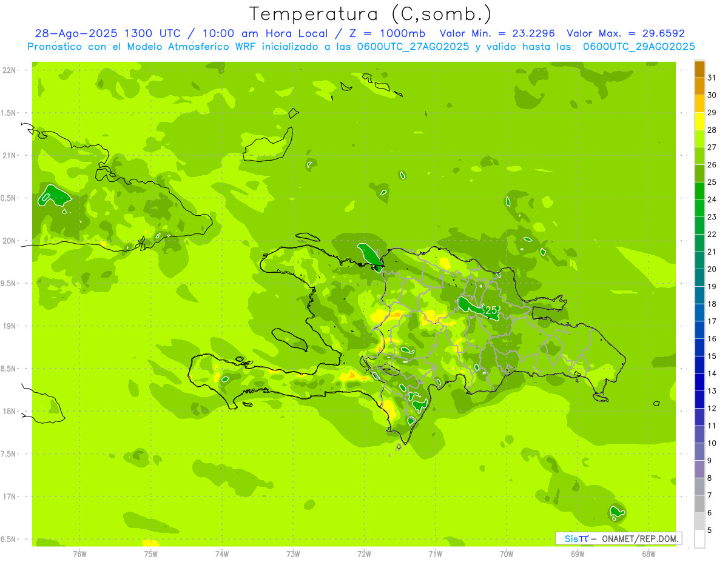
Task: Click the legend value "29"
Action: (x=712, y=113)
